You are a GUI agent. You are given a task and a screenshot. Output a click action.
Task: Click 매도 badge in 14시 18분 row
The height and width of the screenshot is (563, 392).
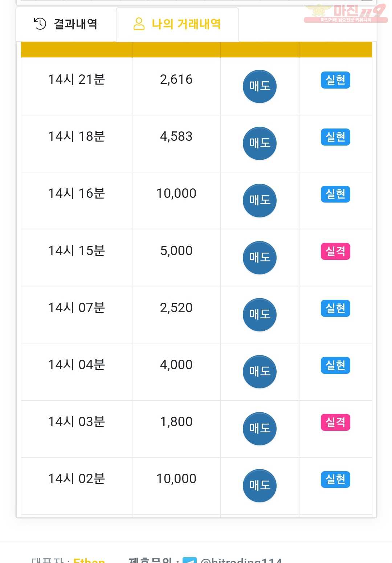pos(260,143)
